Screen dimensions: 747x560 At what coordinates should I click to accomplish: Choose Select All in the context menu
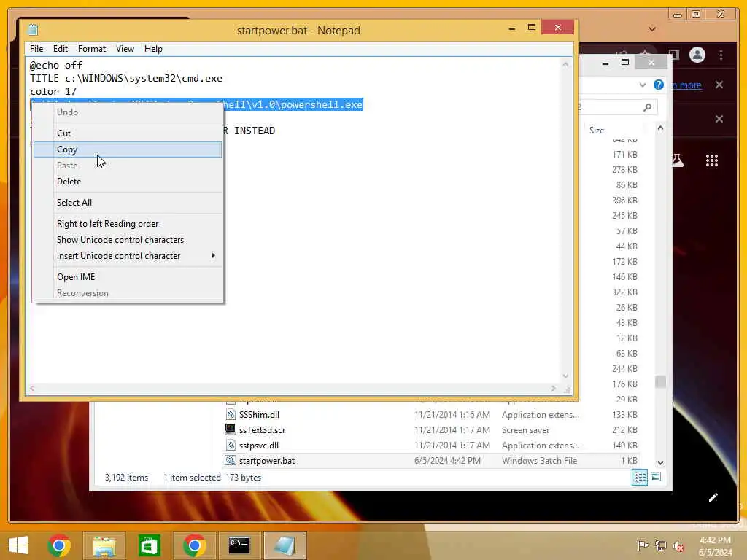(128, 203)
